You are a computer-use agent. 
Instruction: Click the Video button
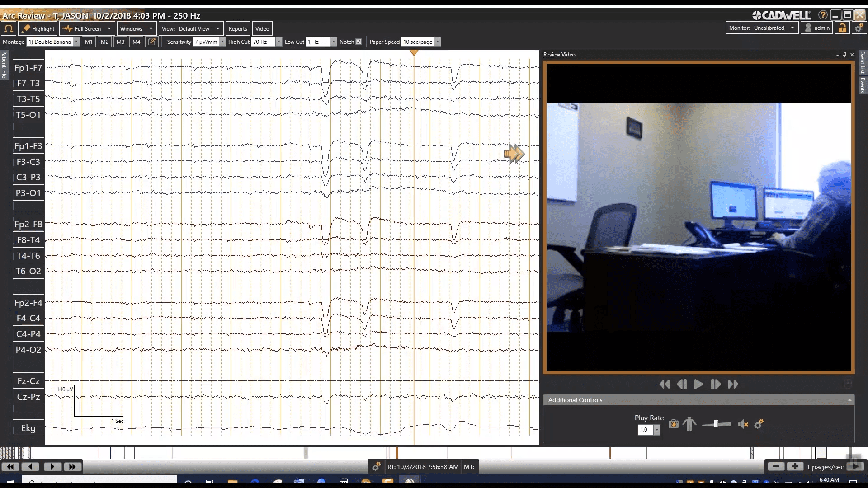coord(262,28)
